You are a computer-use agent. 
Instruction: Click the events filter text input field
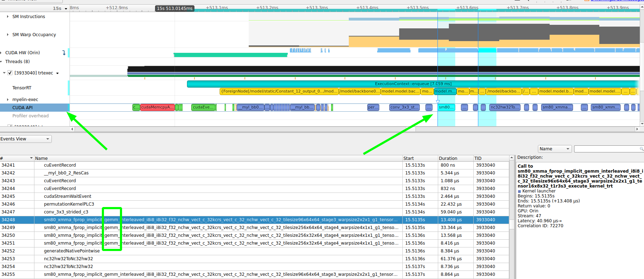(606, 149)
